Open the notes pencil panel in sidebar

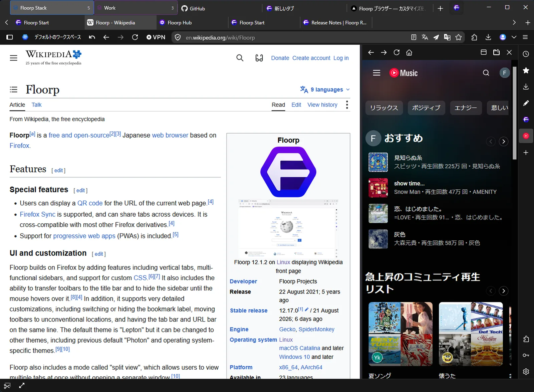[526, 103]
